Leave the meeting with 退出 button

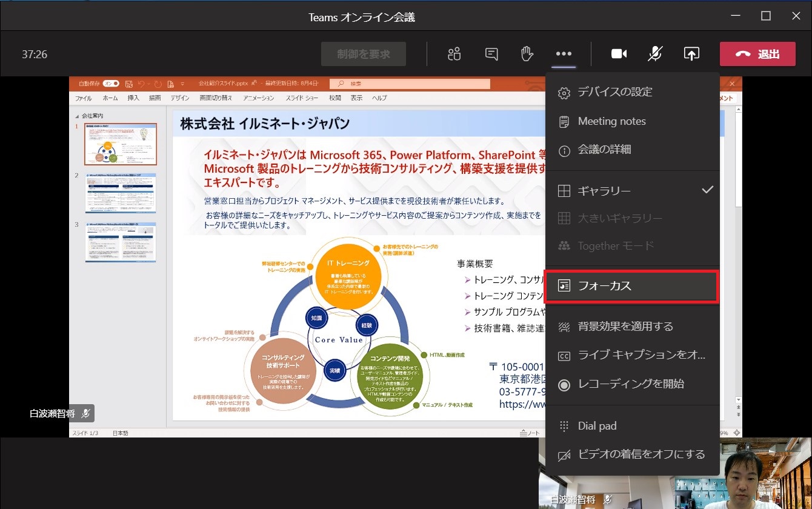tap(757, 54)
